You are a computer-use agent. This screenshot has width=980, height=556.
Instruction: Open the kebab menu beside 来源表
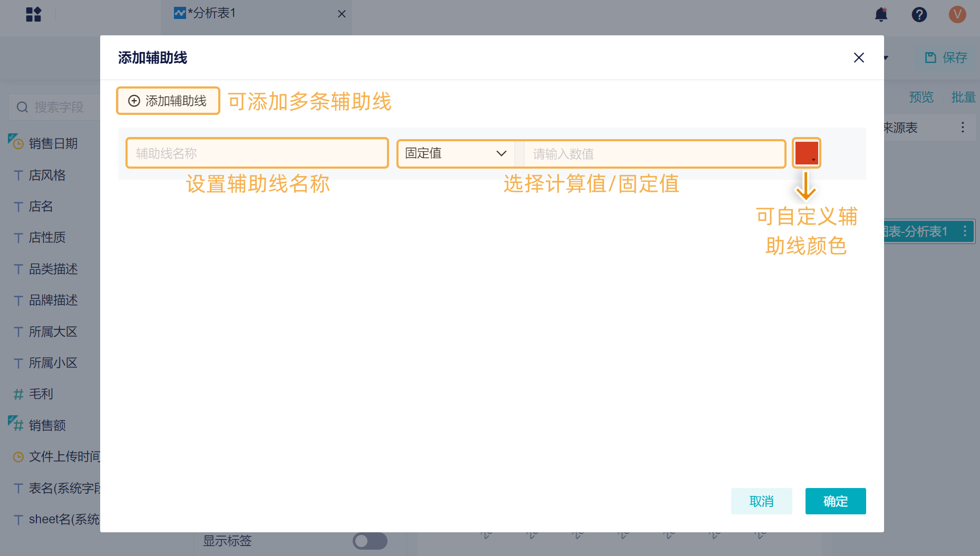[x=963, y=127]
